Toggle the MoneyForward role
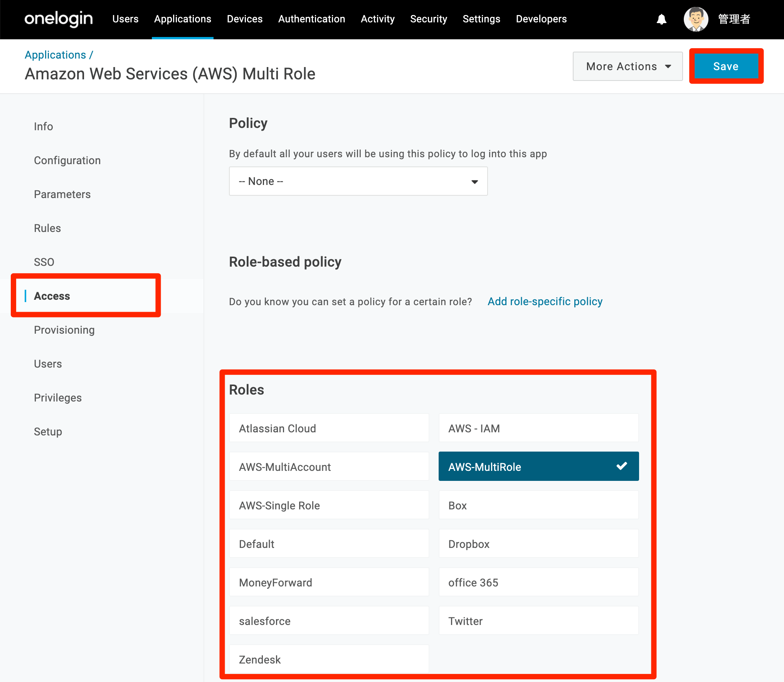This screenshot has height=682, width=784. pos(329,582)
